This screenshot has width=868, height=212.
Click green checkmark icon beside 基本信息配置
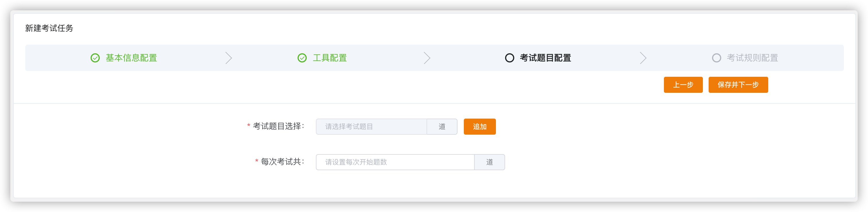95,58
